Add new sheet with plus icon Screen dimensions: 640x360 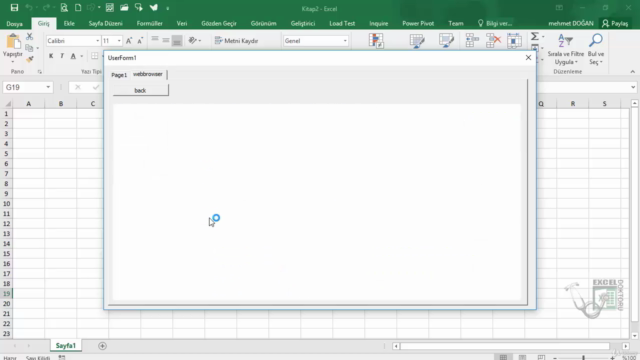[x=102, y=346]
